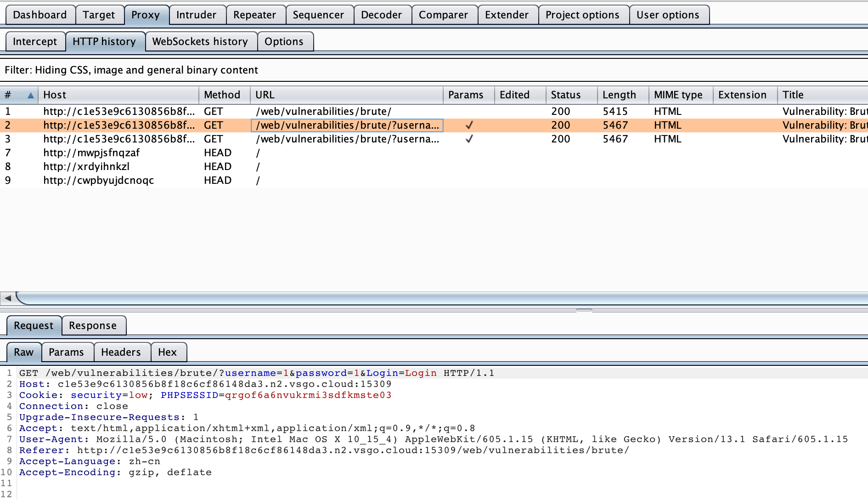Select the HTTP history sub-tab

105,41
